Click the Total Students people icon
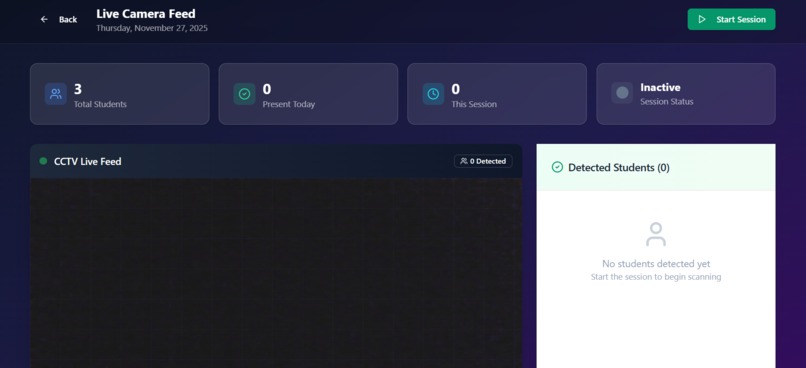Image resolution: width=806 pixels, height=368 pixels. (56, 94)
